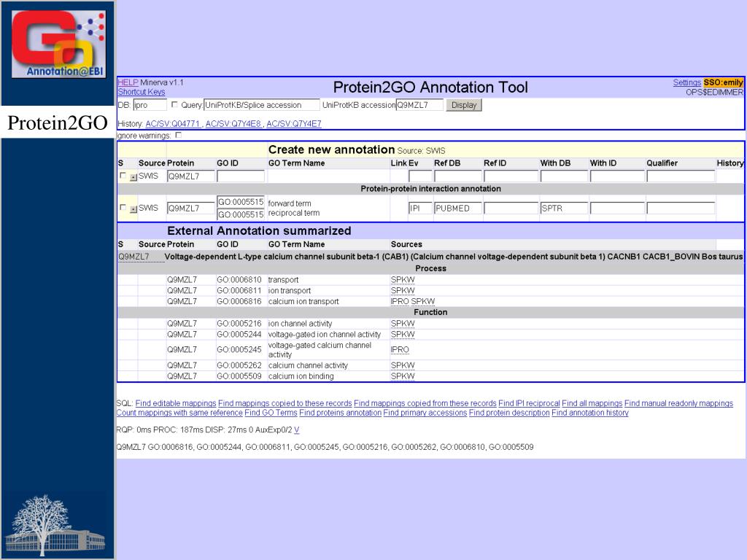Screen dimensions: 747x560
Task: Click GO:0006816 in the calcium ion transport row
Action: 239,302
